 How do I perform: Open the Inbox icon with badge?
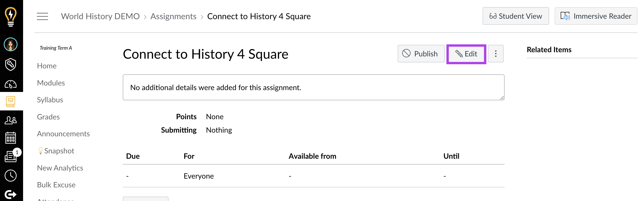click(10, 156)
